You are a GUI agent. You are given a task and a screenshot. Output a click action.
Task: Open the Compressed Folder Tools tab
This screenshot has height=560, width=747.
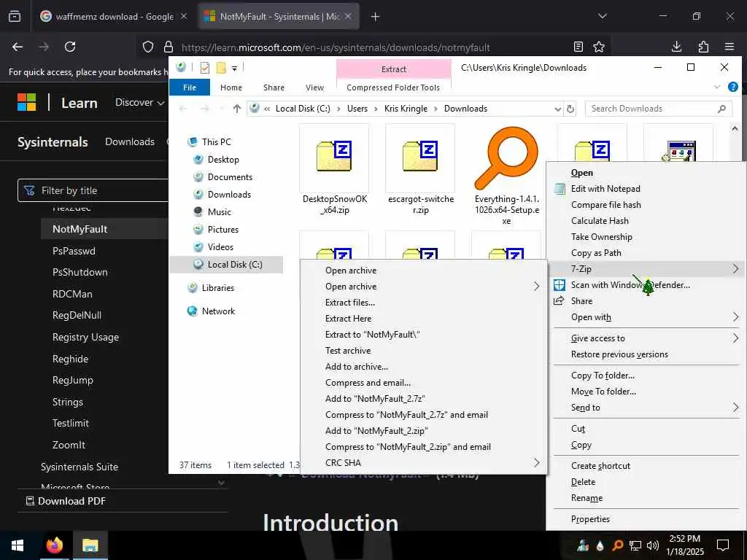tap(393, 87)
